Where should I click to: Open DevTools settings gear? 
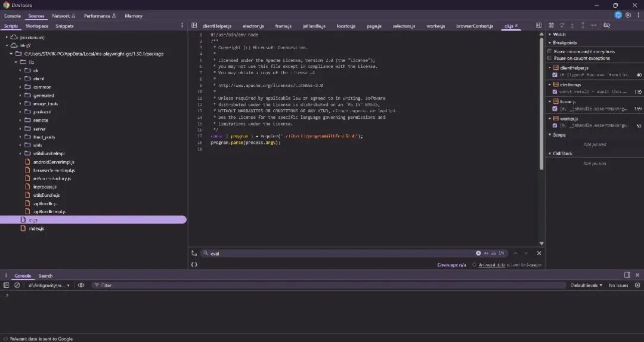point(628,15)
